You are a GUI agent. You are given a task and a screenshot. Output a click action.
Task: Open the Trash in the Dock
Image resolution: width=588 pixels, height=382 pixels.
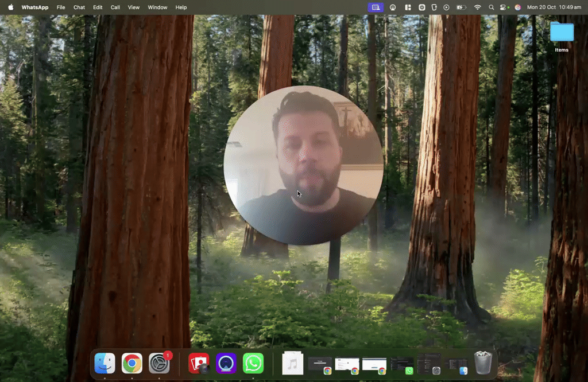pos(483,363)
